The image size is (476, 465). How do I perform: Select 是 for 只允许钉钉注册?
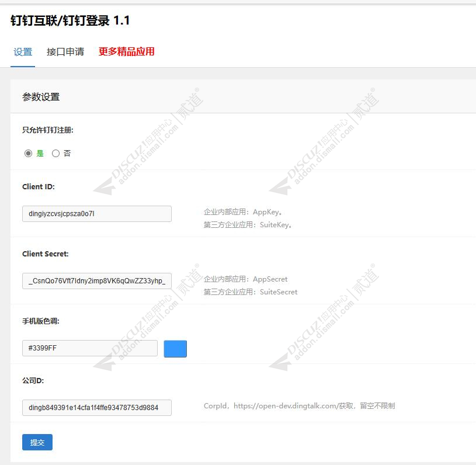coord(28,154)
